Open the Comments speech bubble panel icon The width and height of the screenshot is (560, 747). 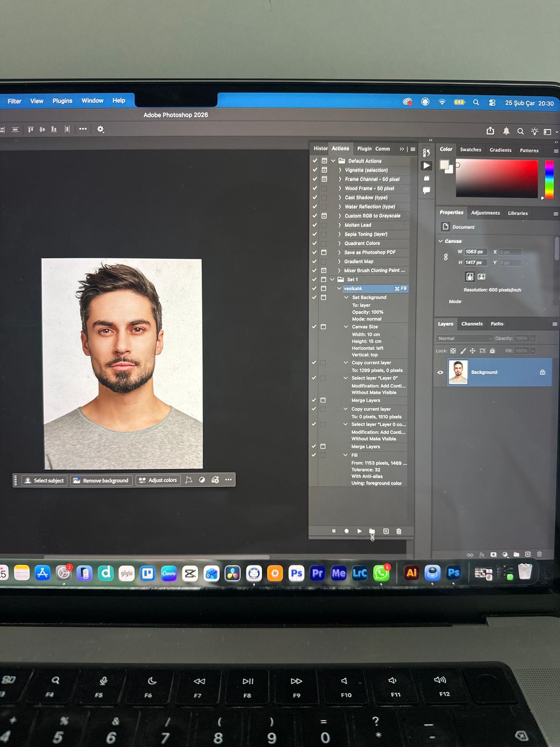click(426, 190)
